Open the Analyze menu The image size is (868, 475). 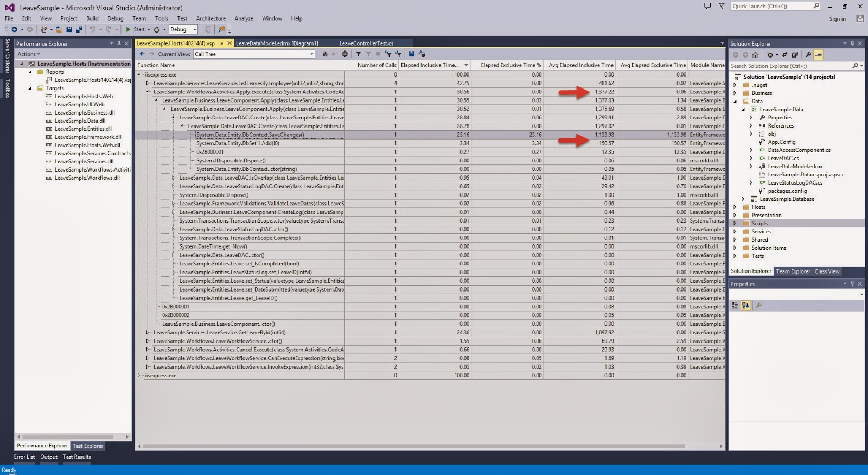(x=244, y=18)
